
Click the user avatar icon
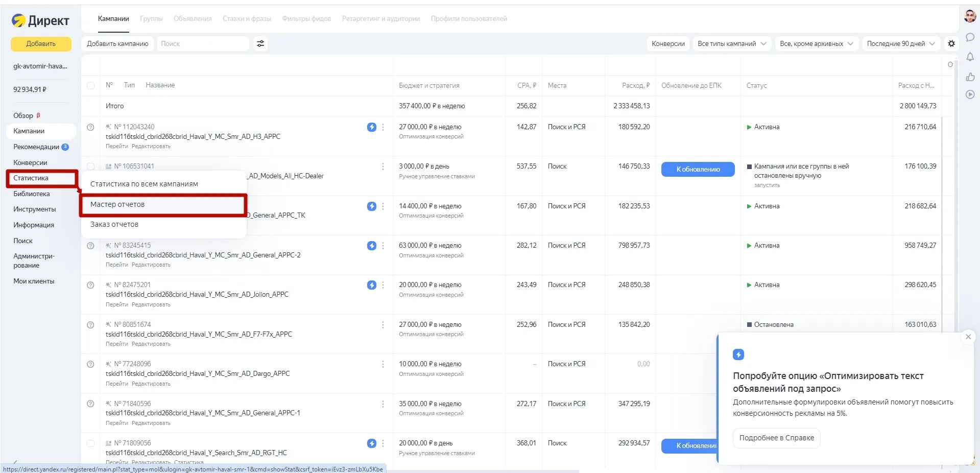coord(970,16)
